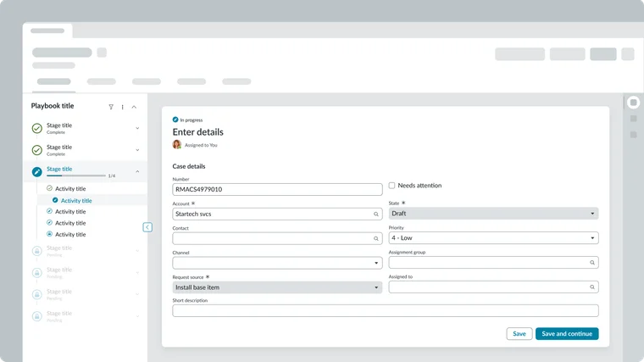Image resolution: width=644 pixels, height=362 pixels.
Task: Collapse the in-progress stage showing 1/4
Action: pyautogui.click(x=137, y=171)
